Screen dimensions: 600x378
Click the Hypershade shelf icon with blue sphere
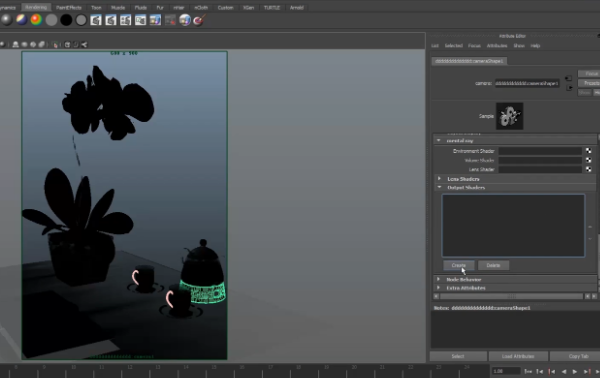pyautogui.click(x=155, y=20)
